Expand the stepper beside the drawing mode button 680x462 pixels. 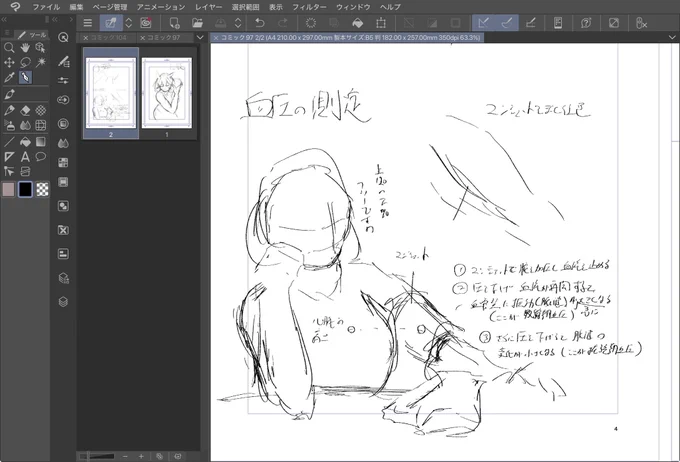pos(129,23)
